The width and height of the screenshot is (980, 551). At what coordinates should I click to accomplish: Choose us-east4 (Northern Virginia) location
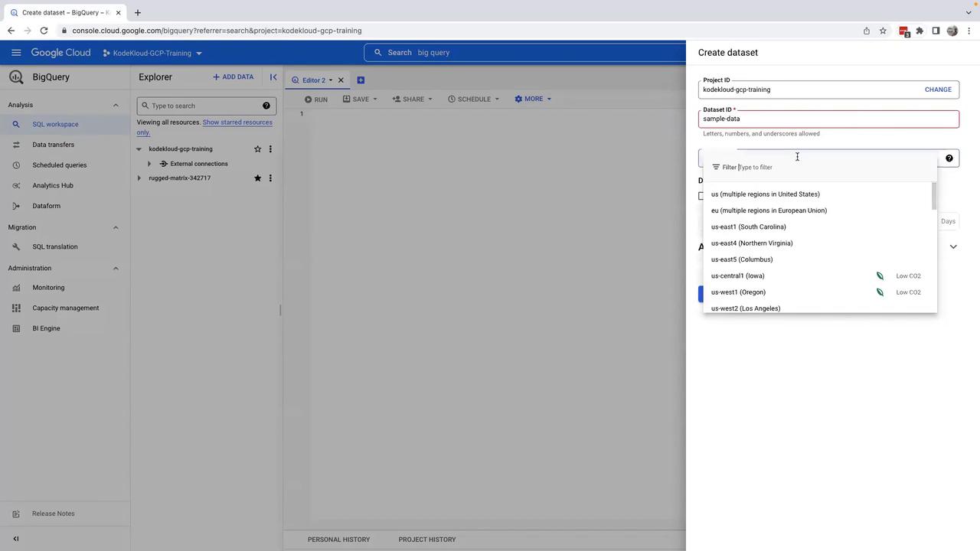pyautogui.click(x=818, y=243)
